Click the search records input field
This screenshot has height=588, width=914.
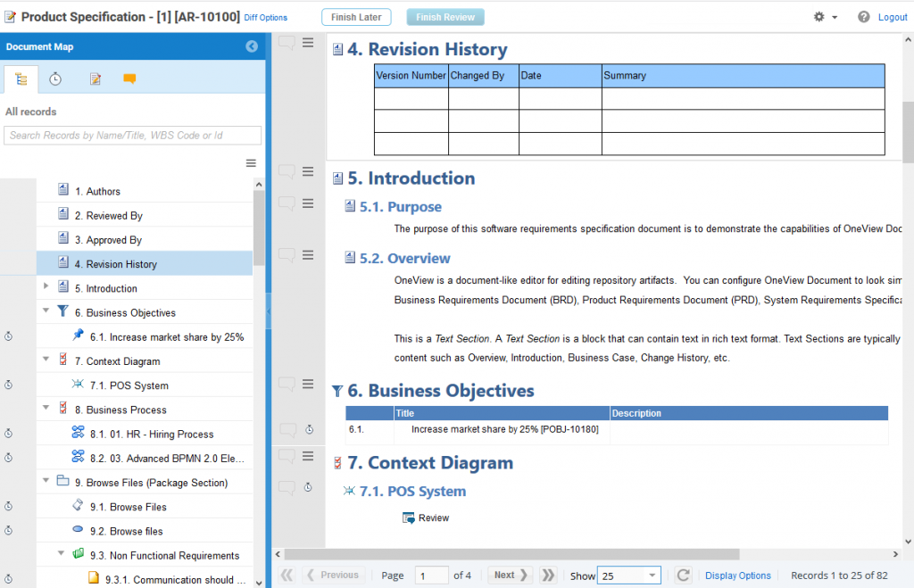point(133,136)
